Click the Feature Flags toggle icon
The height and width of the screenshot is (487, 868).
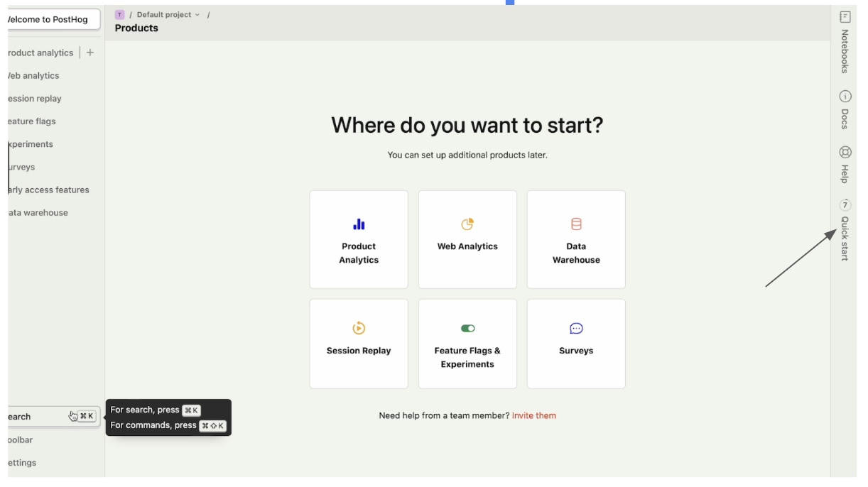click(x=467, y=328)
